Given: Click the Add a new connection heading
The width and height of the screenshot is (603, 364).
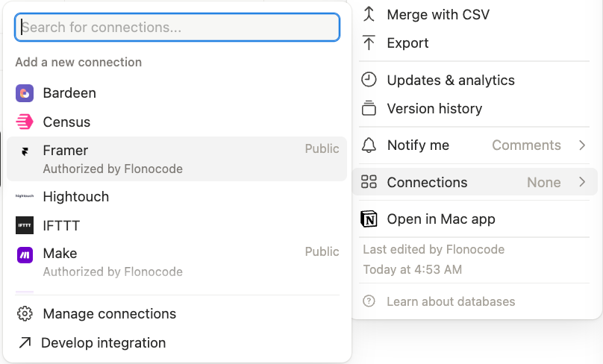Looking at the screenshot, I should pos(78,62).
